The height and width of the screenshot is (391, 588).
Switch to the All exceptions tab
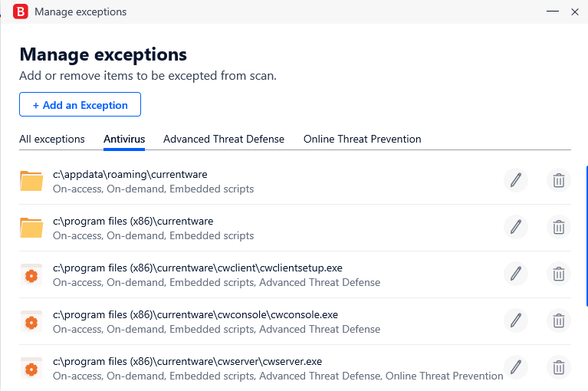[52, 139]
